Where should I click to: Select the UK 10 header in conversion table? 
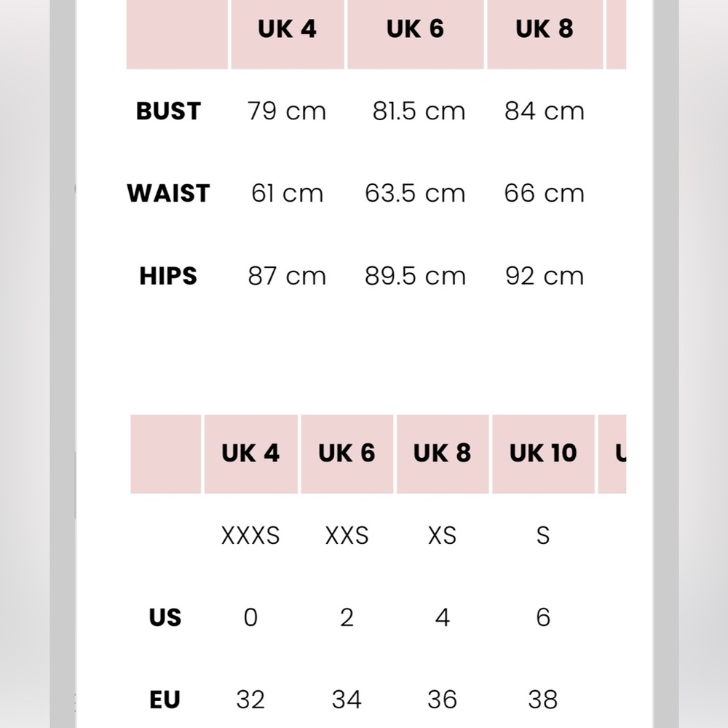pyautogui.click(x=543, y=454)
